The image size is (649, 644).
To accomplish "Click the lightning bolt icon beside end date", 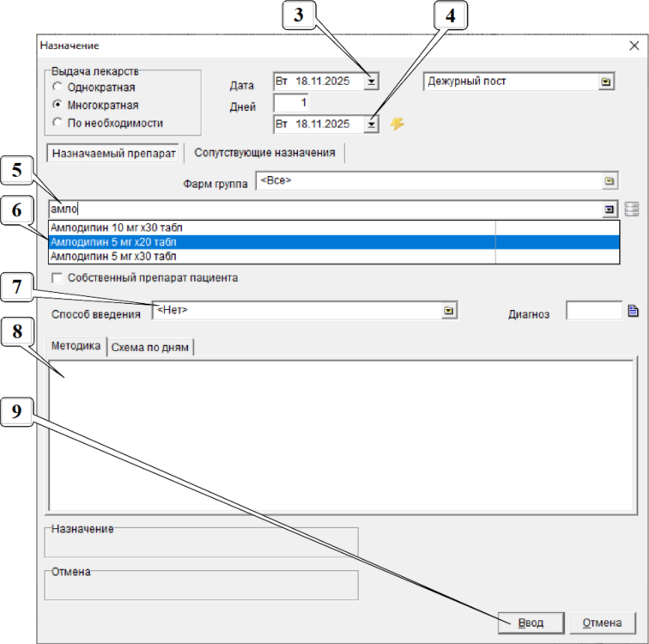I will (397, 125).
